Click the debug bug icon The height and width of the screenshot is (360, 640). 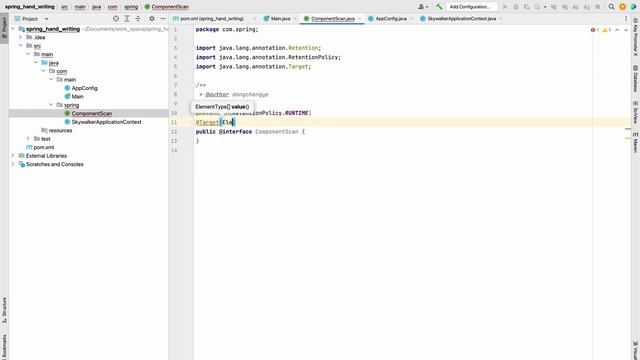tap(516, 7)
